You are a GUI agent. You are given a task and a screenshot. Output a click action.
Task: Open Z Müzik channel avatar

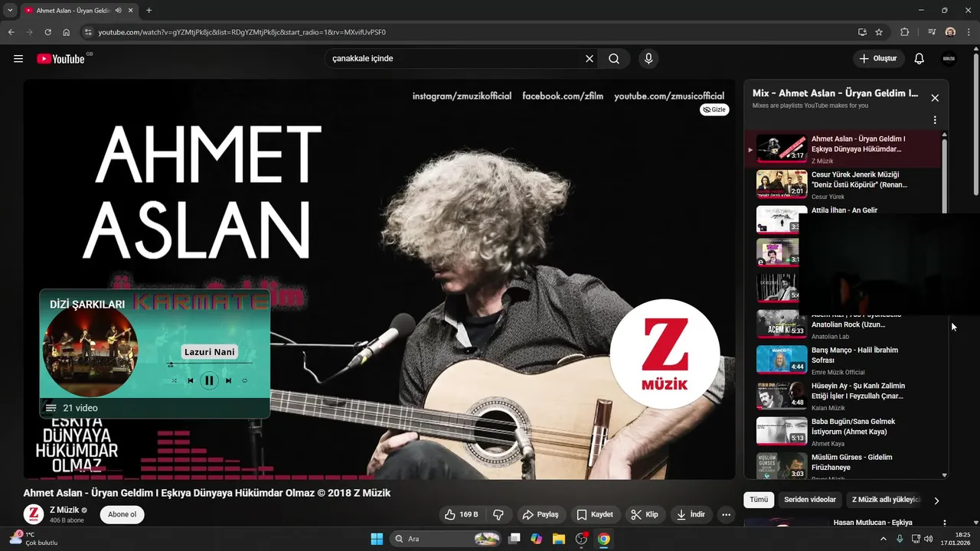33,514
